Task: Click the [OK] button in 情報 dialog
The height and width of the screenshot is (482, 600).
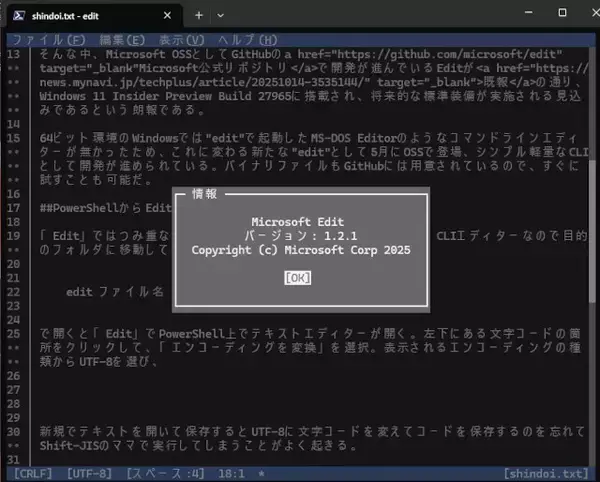Action: (298, 278)
